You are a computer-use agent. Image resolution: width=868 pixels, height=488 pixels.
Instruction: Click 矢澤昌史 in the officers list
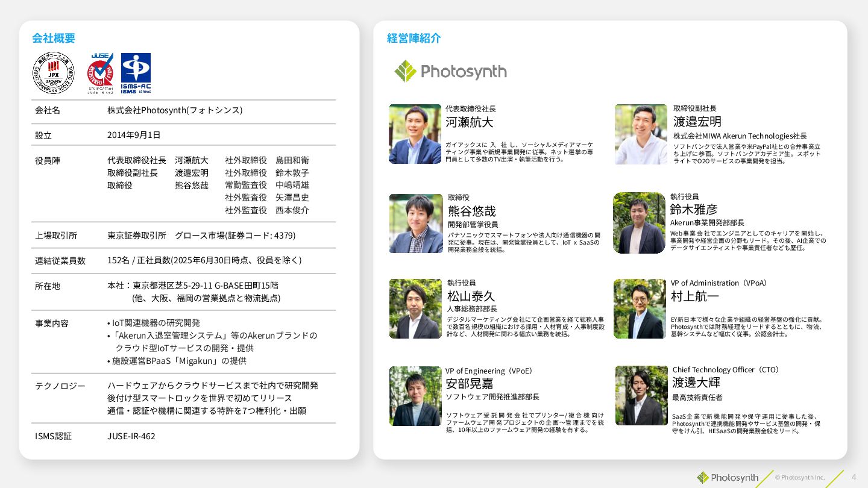[x=292, y=198]
